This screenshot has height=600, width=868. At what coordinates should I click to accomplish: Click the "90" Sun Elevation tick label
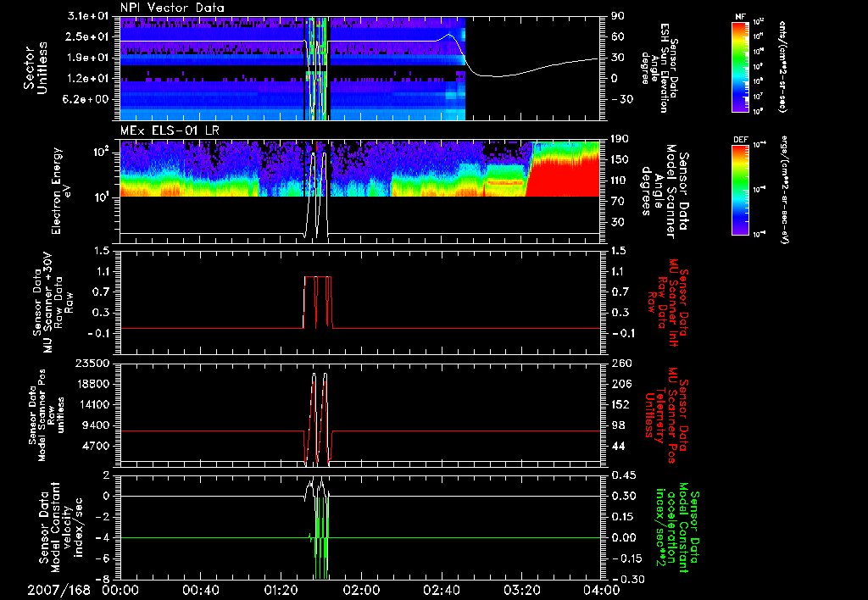tap(618, 16)
